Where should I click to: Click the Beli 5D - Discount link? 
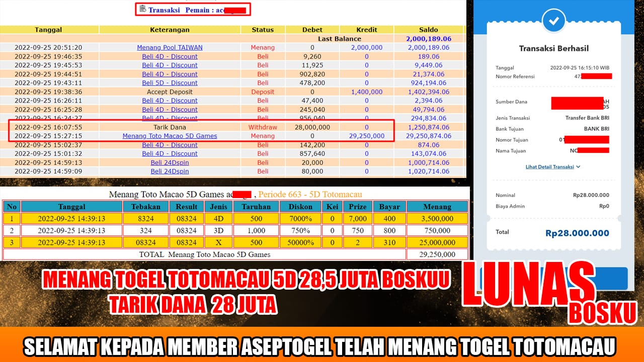[x=170, y=82]
